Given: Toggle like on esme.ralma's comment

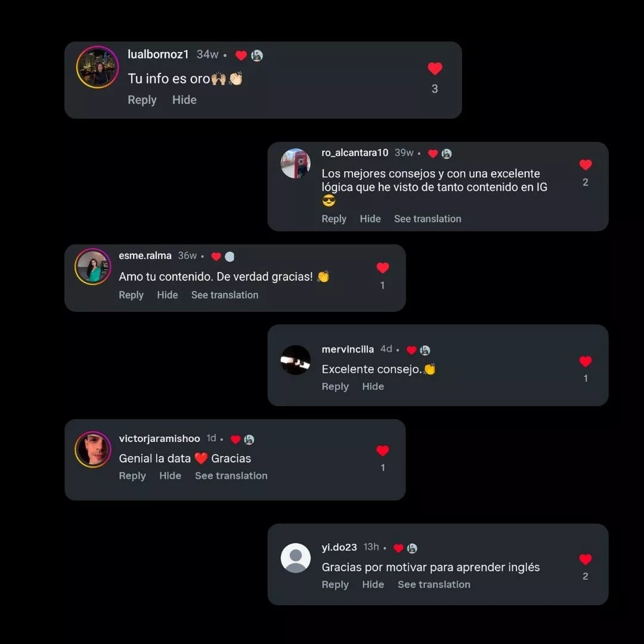Looking at the screenshot, I should point(382,268).
